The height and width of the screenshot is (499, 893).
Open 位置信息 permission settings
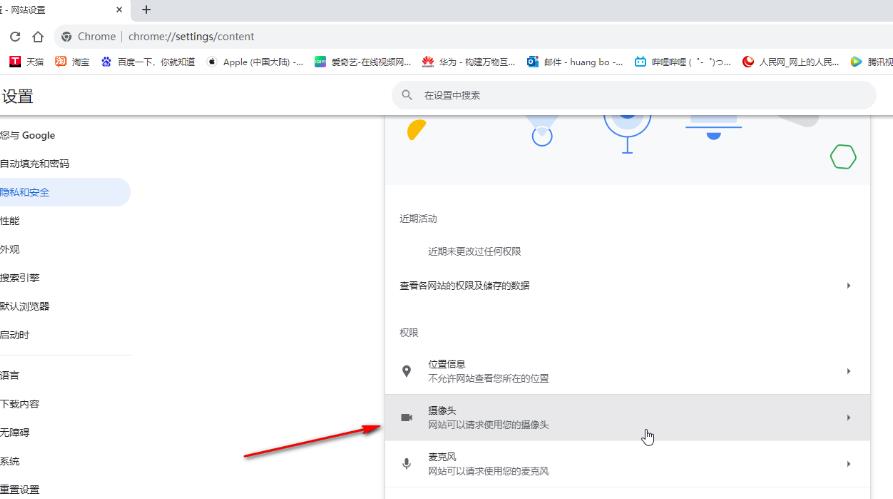click(628, 371)
